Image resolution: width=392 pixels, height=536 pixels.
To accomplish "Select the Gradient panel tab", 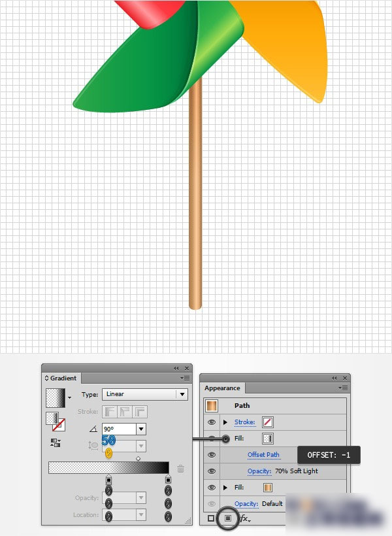I will point(61,378).
